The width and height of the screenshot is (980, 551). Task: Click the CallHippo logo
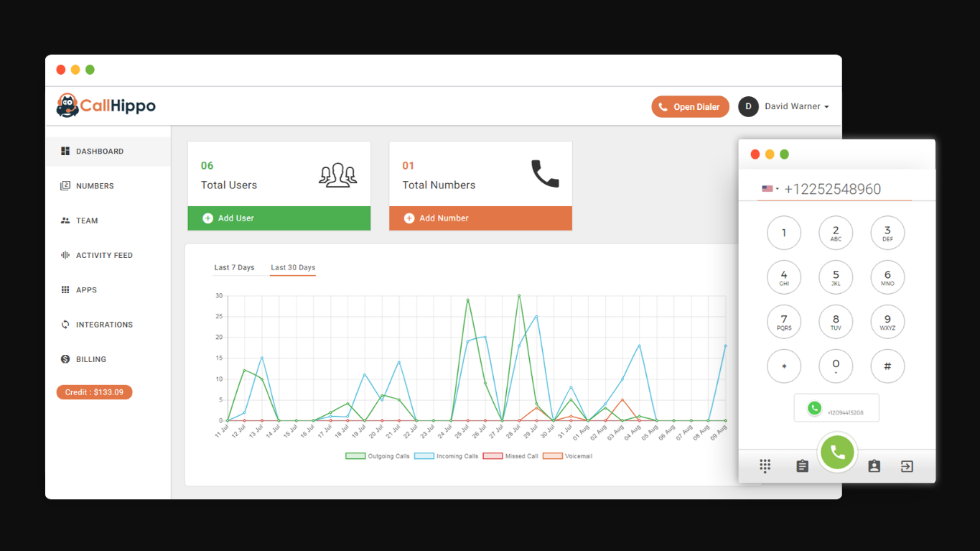click(106, 106)
